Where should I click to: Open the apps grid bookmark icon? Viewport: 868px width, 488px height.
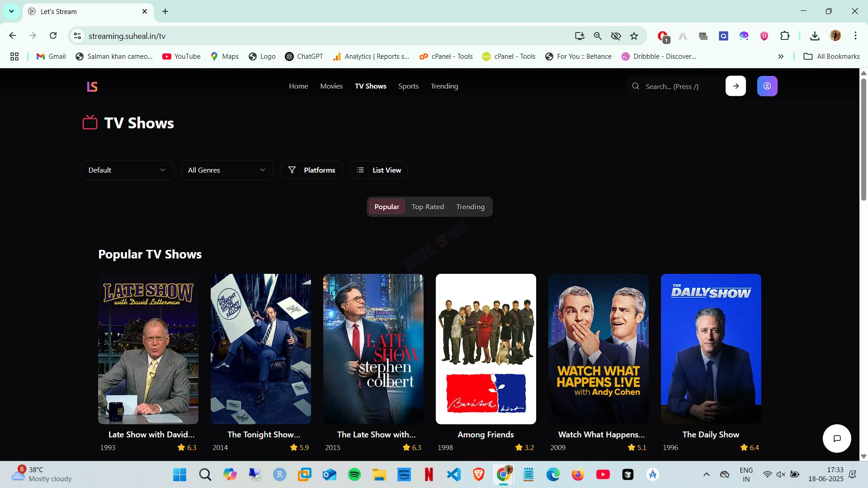pos(14,56)
